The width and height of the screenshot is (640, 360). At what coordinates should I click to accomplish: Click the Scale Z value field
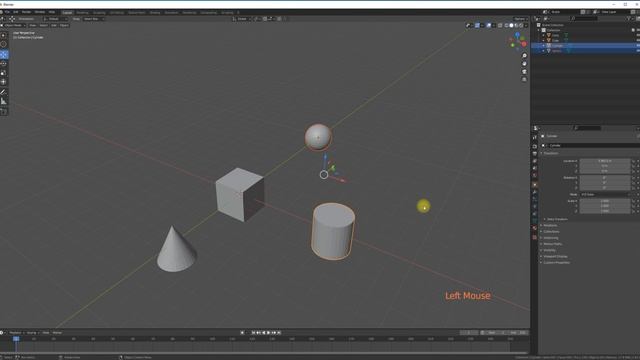click(x=605, y=211)
